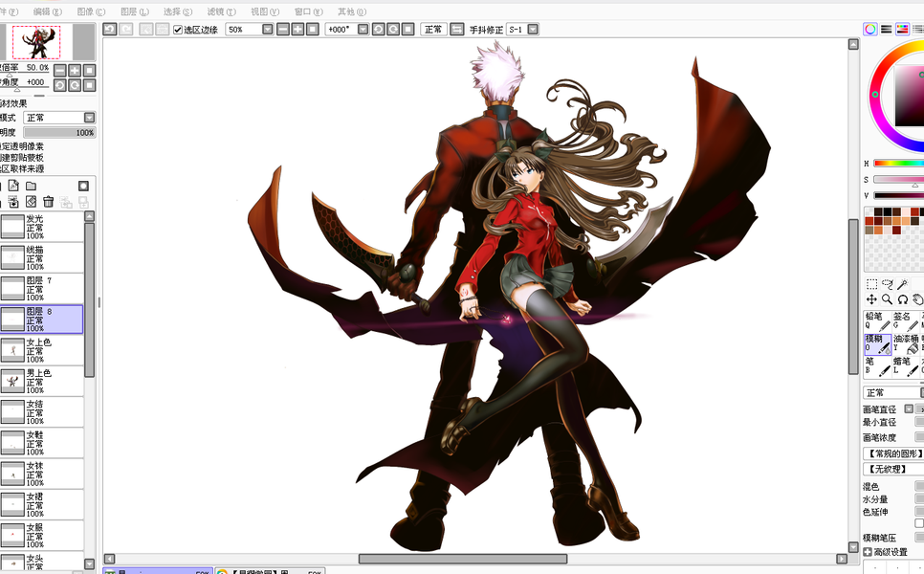Choose the 油漆桶 paint bucket tool
Viewport: 924px width, 574px height.
click(x=906, y=344)
